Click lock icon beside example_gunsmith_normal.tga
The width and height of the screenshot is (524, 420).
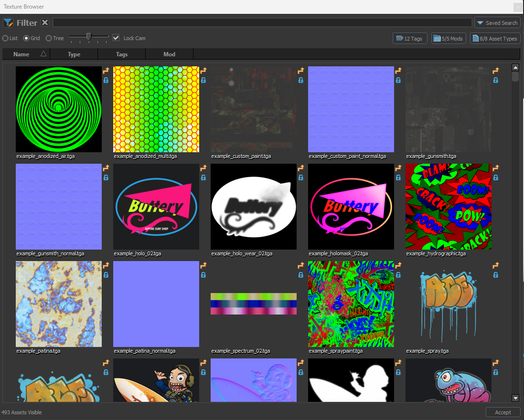(106, 178)
